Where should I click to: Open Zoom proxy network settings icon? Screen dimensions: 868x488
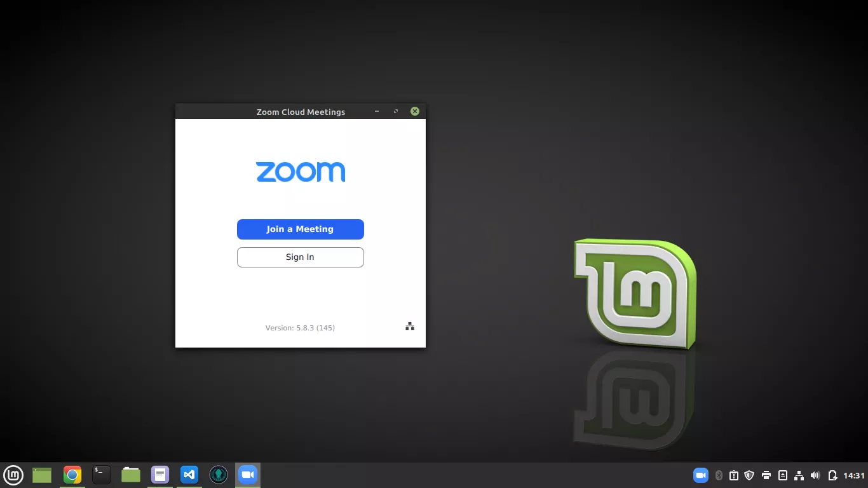tap(410, 327)
